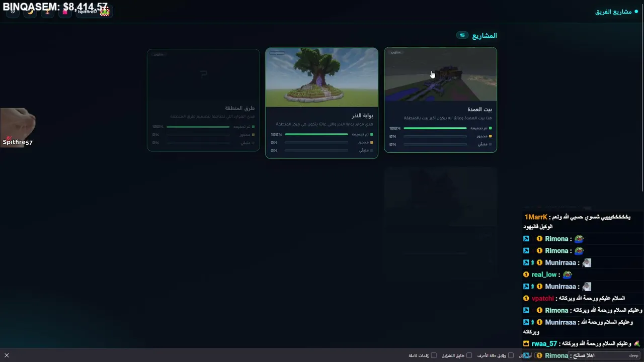The image size is (644, 362).
Task: Click the متبقي label in بوابة النذر card
Action: pyautogui.click(x=364, y=150)
